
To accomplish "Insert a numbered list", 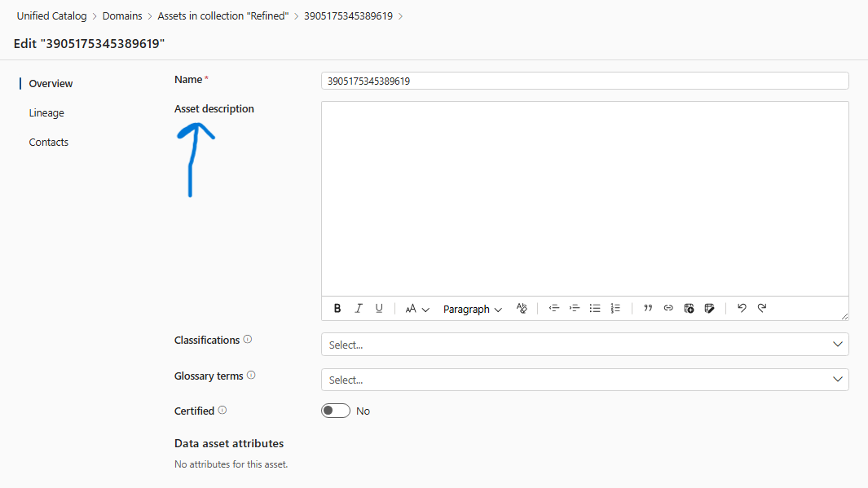I will (x=615, y=309).
